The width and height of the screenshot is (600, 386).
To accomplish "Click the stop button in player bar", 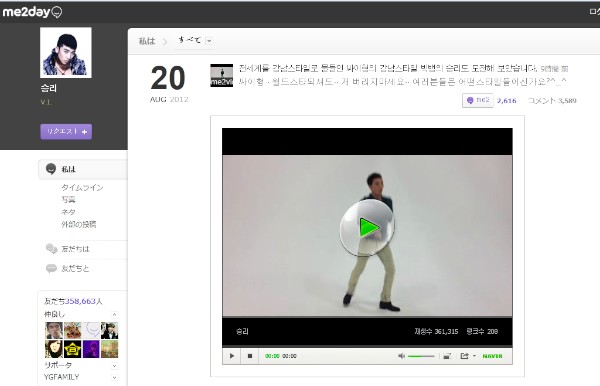I will pyautogui.click(x=250, y=356).
